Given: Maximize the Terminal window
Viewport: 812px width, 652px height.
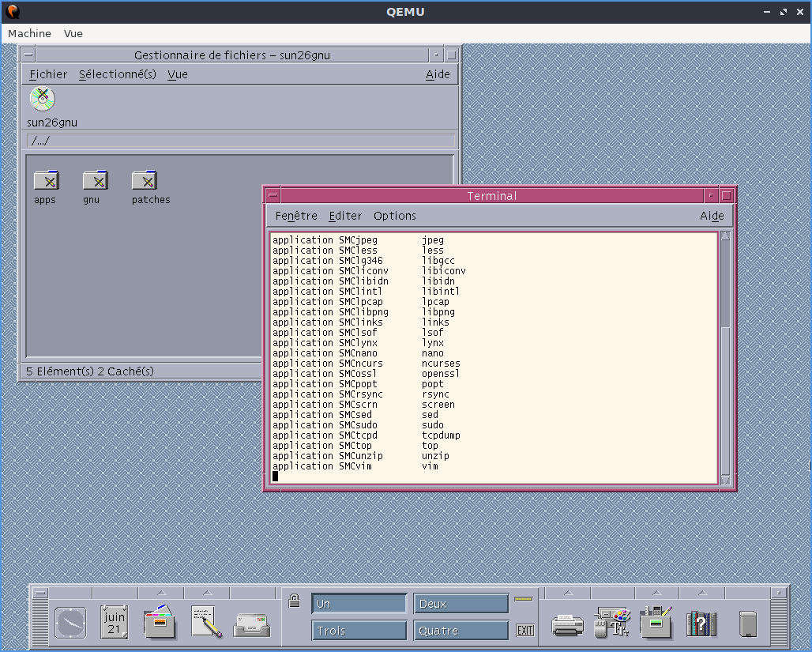Looking at the screenshot, I should click(x=726, y=196).
